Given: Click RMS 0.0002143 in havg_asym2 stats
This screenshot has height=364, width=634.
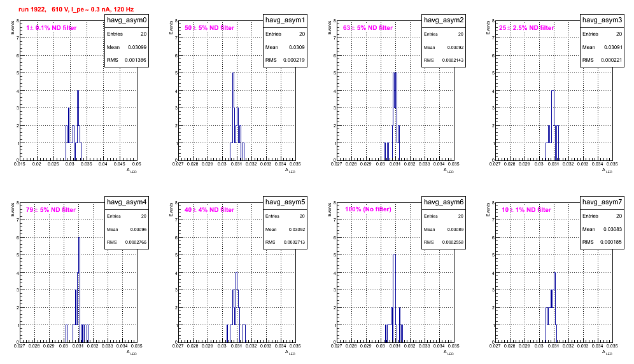Looking at the screenshot, I should click(x=444, y=60).
